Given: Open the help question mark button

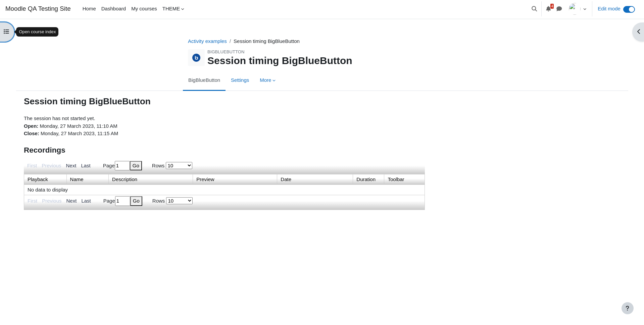Looking at the screenshot, I should [627, 308].
